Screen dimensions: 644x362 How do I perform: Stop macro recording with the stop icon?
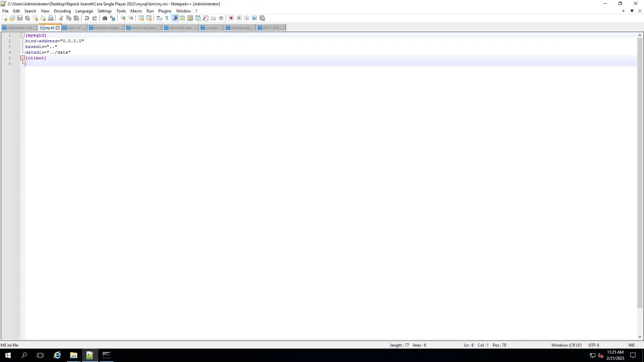[x=239, y=18]
